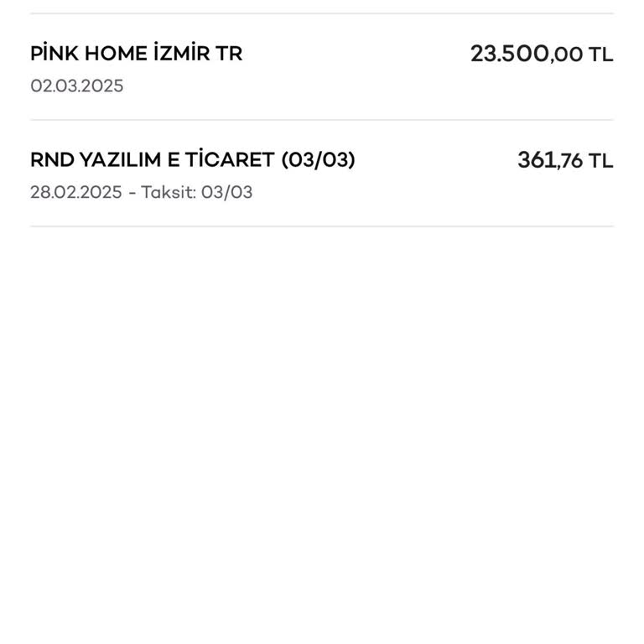The height and width of the screenshot is (644, 644).
Task: Select the 02.03.2025 transaction date
Action: tap(77, 86)
